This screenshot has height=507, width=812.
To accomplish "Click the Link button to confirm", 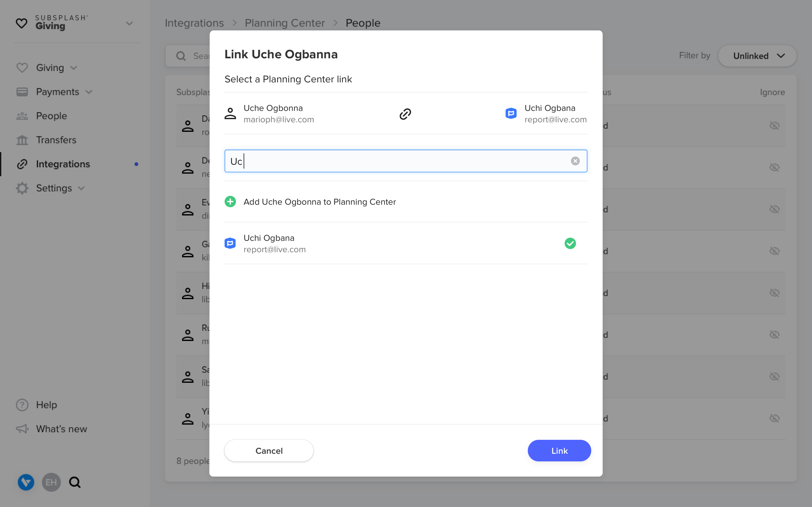I will (559, 451).
